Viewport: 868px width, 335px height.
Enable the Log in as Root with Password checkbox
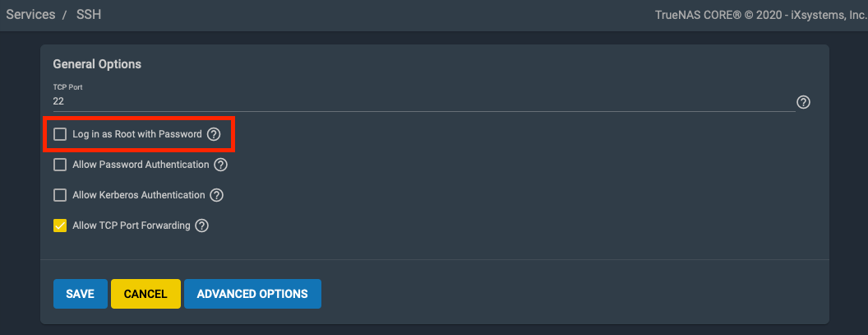click(x=60, y=134)
